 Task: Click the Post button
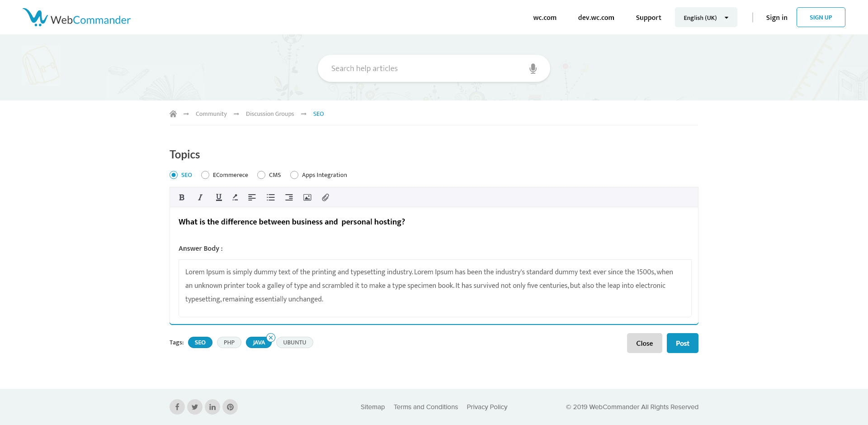[x=682, y=343]
